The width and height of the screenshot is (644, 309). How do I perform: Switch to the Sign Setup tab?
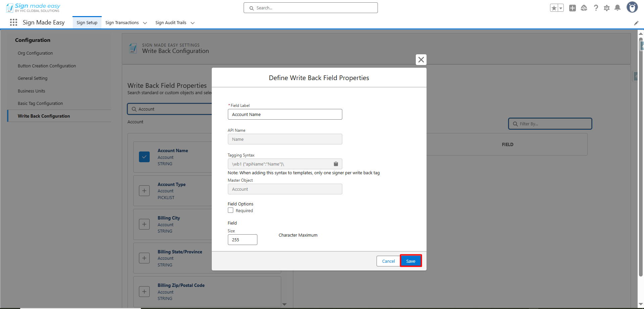(87, 23)
